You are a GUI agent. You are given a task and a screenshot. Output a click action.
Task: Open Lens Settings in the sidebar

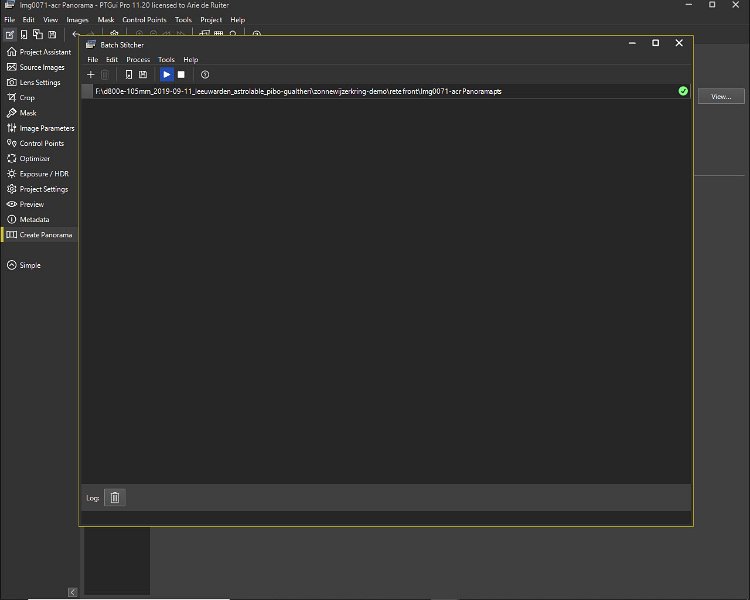pyautogui.click(x=40, y=82)
